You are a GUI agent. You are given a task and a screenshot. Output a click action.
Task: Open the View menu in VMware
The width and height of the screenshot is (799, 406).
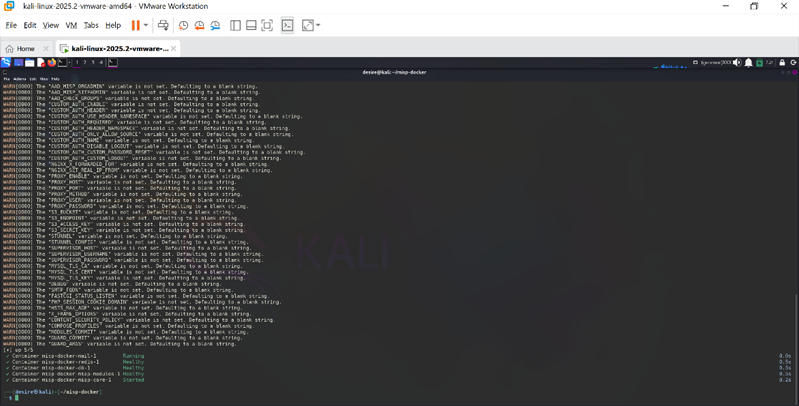(x=50, y=25)
